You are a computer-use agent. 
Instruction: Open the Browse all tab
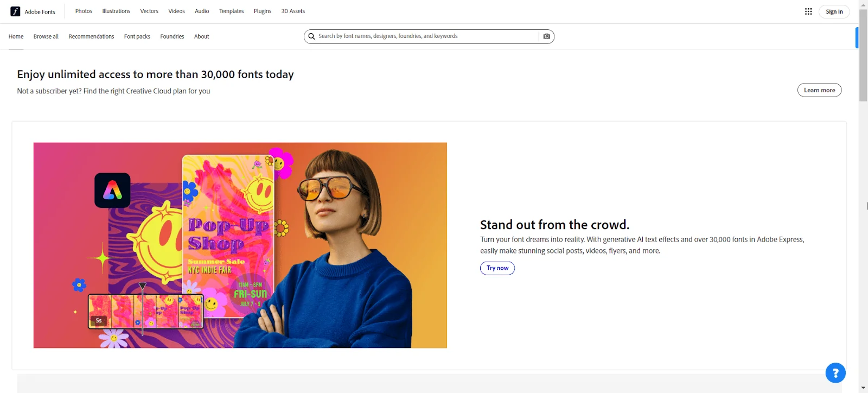coord(46,36)
